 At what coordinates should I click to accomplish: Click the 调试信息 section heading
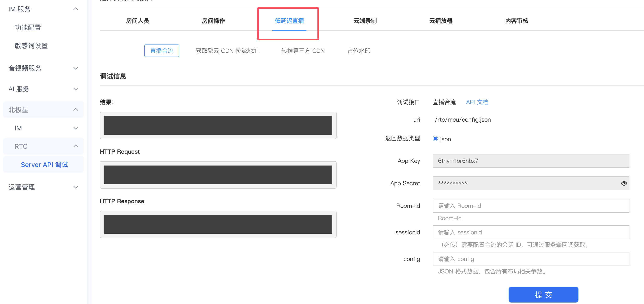(113, 76)
